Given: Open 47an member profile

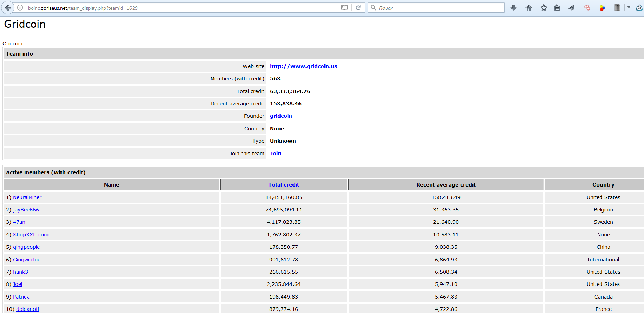Looking at the screenshot, I should (x=19, y=222).
